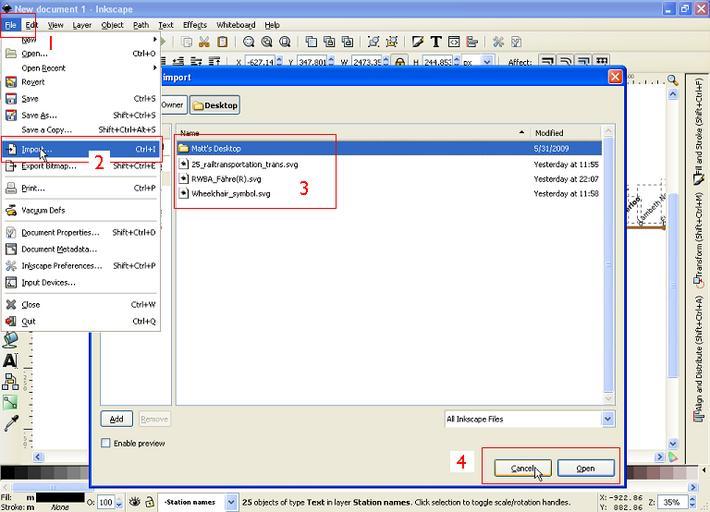Choose Import from the File menu
Image resolution: width=710 pixels, height=512 pixels.
coord(82,149)
